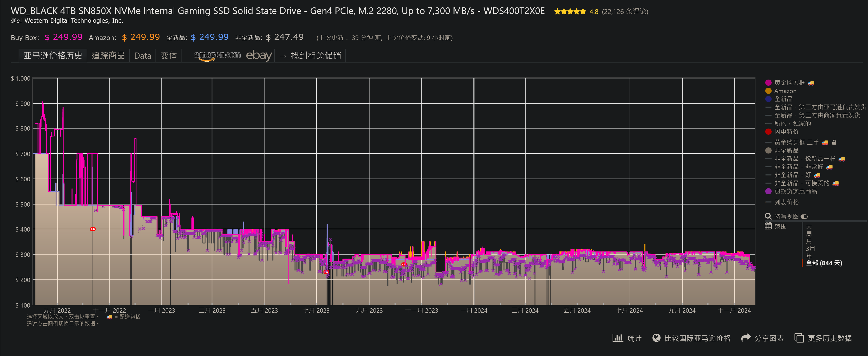This screenshot has width=868, height=356.
Task: Select the 全部 (844 天) range option
Action: point(824,263)
